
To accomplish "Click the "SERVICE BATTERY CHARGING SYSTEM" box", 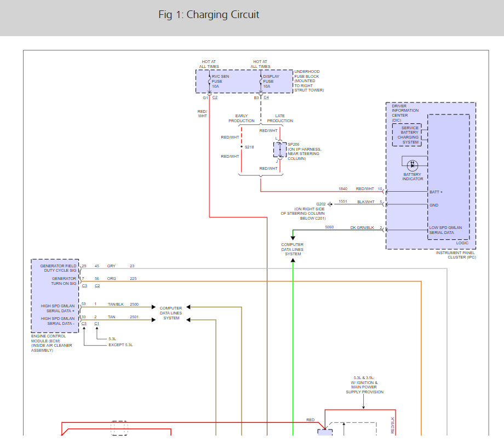I will click(407, 135).
